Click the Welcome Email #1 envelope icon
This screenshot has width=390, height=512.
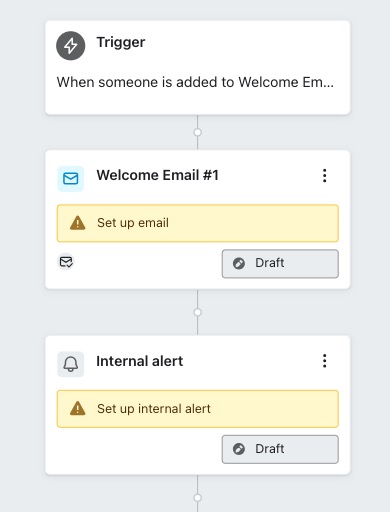click(71, 179)
